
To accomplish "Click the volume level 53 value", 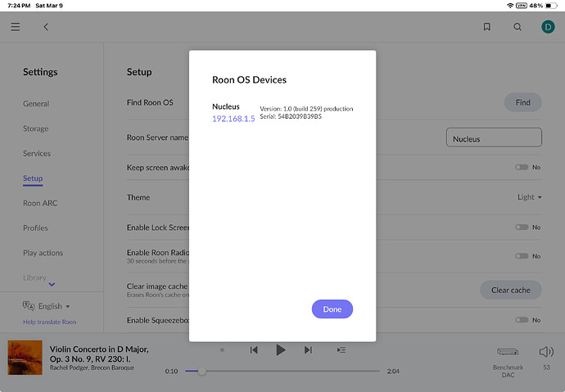I will (x=547, y=367).
